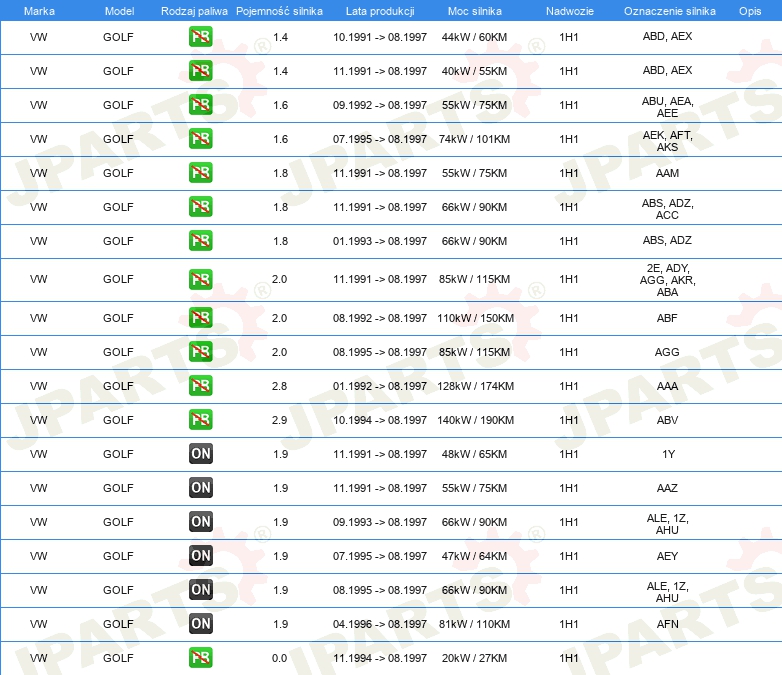The width and height of the screenshot is (782, 675).
Task: Click engine code ABF
Action: click(667, 318)
